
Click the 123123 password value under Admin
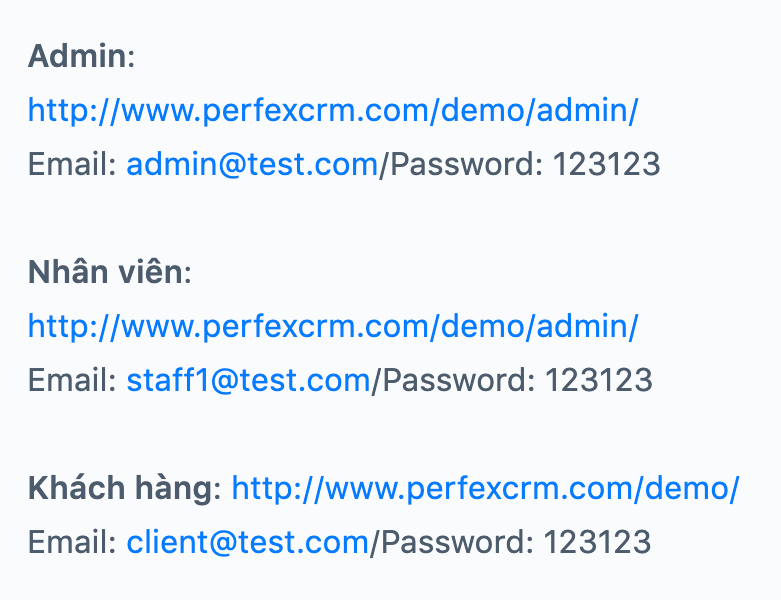(x=607, y=164)
